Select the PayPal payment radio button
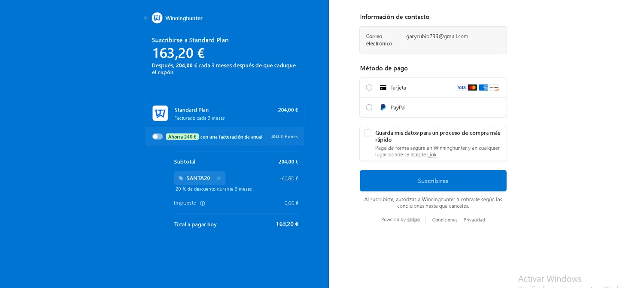The width and height of the screenshot is (644, 288). coord(369,107)
